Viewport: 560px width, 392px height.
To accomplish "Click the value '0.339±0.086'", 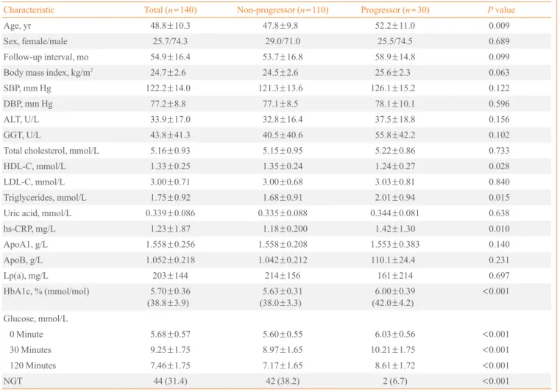I will (170, 213).
